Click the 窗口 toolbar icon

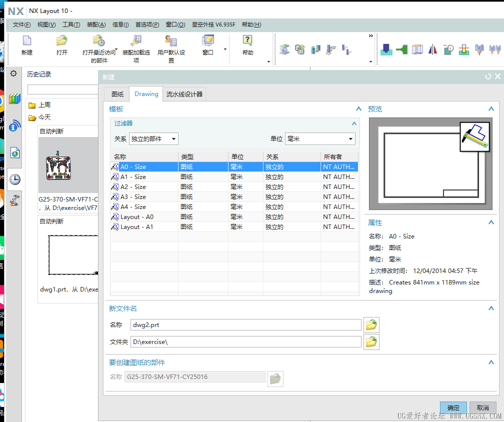point(208,41)
